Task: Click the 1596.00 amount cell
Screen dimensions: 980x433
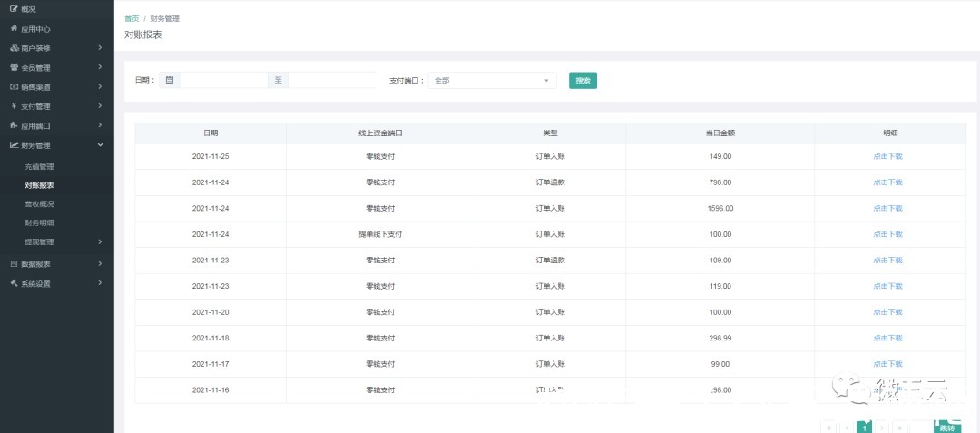Action: [x=720, y=208]
